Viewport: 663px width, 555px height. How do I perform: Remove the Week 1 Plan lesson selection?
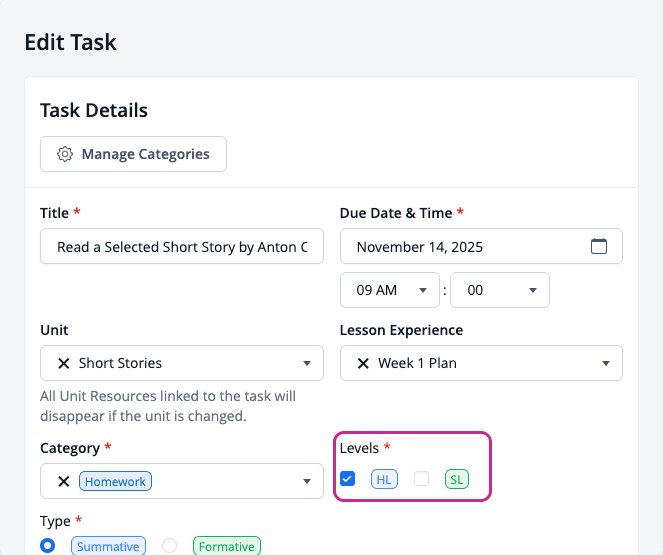coord(363,363)
